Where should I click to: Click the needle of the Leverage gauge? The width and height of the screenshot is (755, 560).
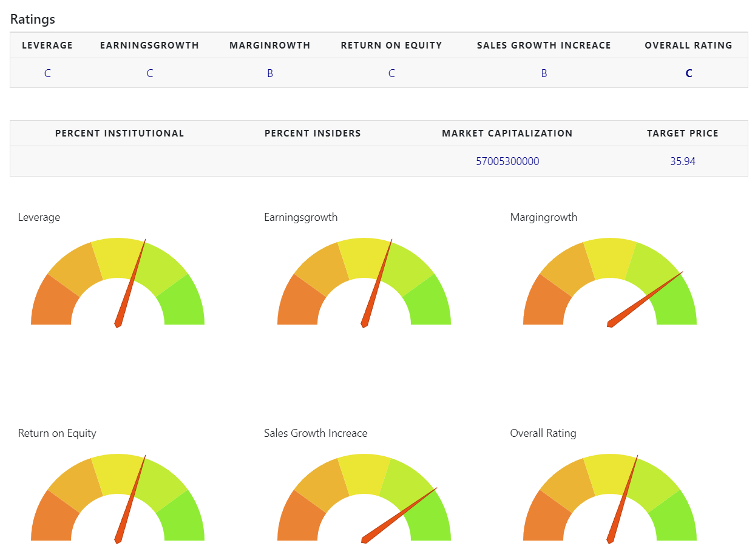131,283
